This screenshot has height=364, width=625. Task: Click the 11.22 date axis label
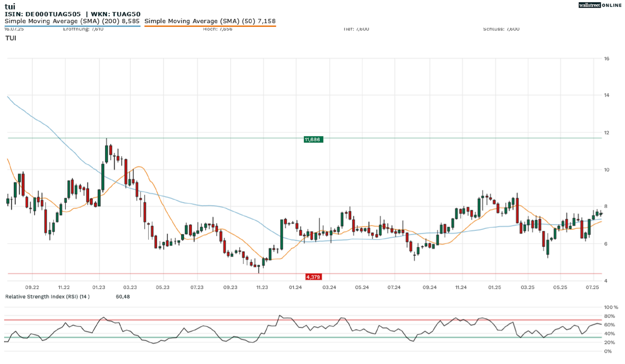tap(64, 288)
